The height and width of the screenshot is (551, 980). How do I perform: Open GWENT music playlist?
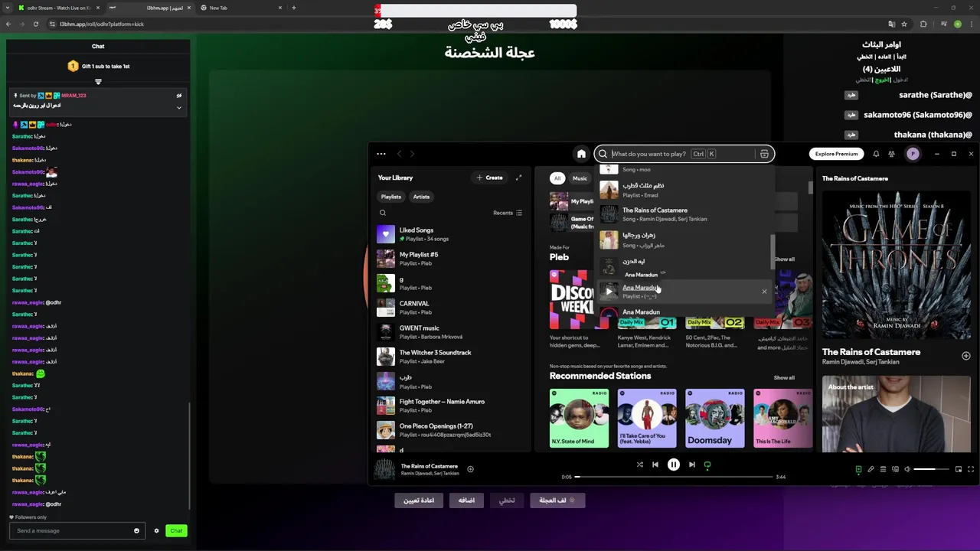pyautogui.click(x=452, y=332)
